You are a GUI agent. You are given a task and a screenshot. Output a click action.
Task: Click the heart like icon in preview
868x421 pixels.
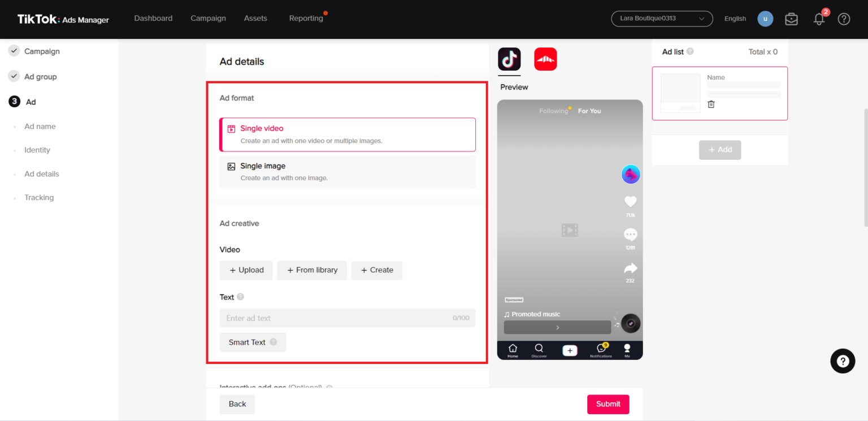[630, 202]
